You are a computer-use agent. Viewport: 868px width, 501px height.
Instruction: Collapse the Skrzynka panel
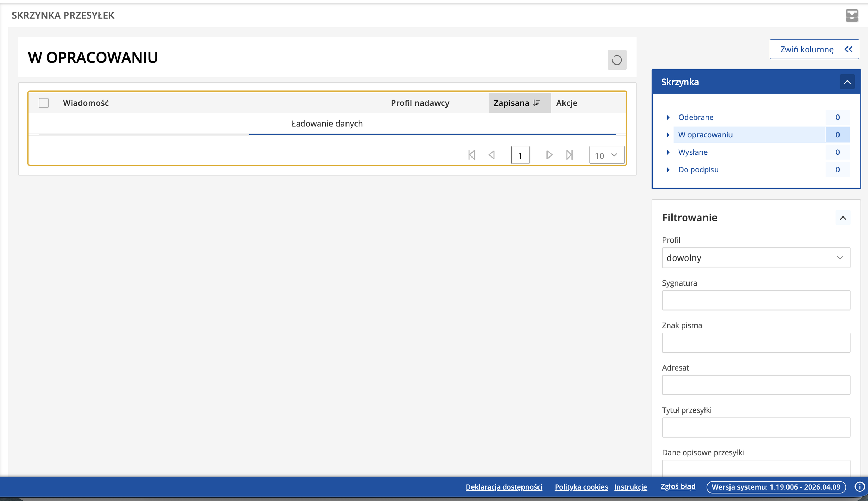847,82
